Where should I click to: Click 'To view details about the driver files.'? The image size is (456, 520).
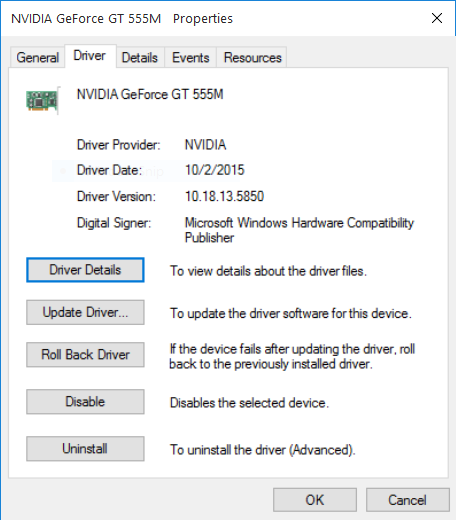(x=269, y=271)
